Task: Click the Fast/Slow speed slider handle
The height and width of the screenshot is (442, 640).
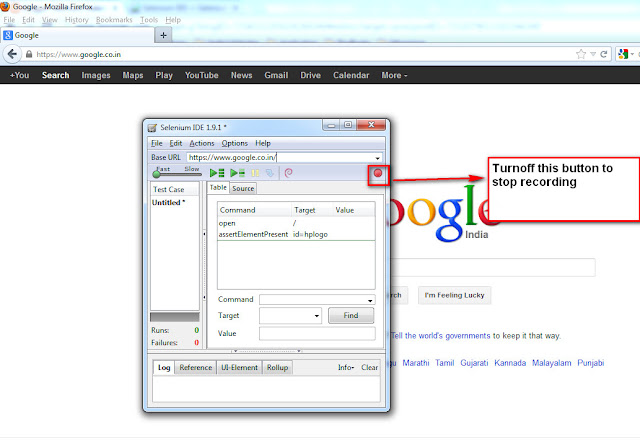Action: click(156, 174)
